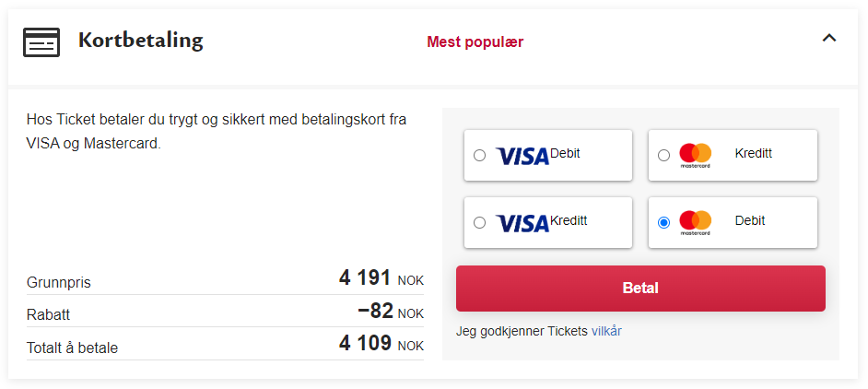
Task: Click the Mest populær label
Action: (475, 42)
